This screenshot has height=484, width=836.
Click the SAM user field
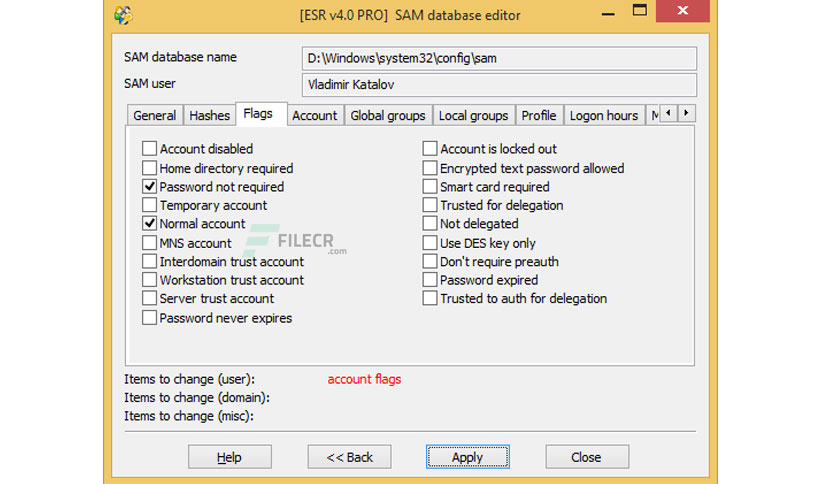pos(499,85)
